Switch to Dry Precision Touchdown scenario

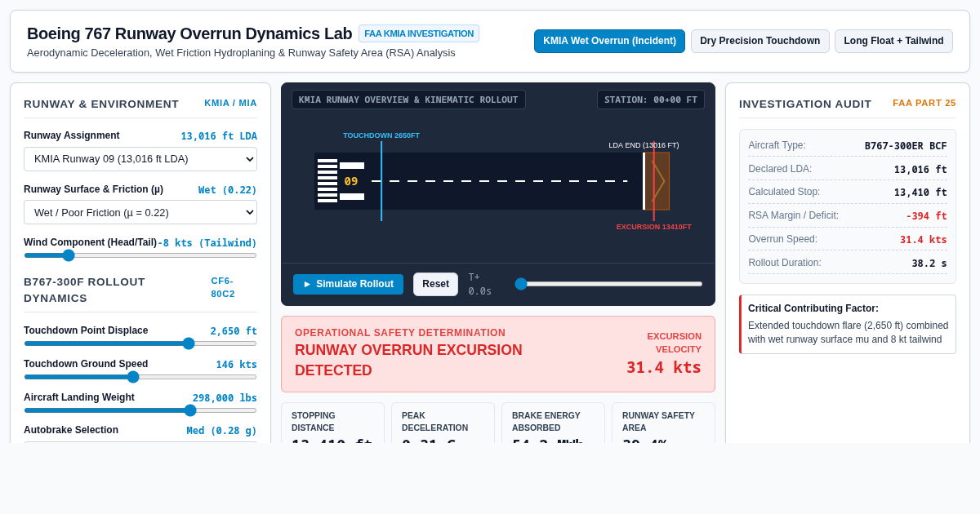(x=759, y=41)
